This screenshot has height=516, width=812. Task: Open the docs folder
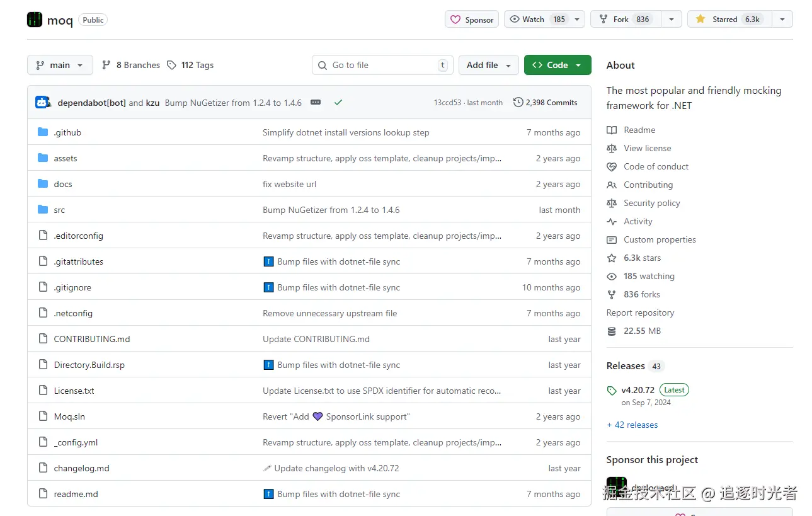[x=63, y=184]
